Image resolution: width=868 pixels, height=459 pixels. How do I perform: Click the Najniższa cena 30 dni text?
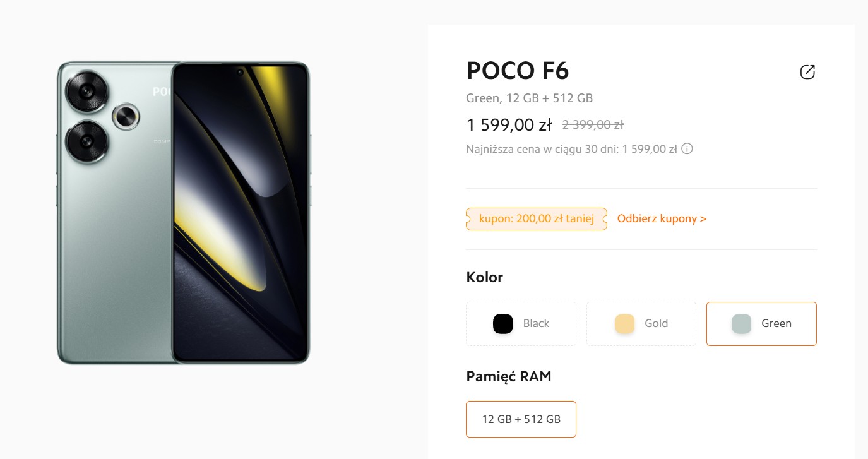[571, 150]
